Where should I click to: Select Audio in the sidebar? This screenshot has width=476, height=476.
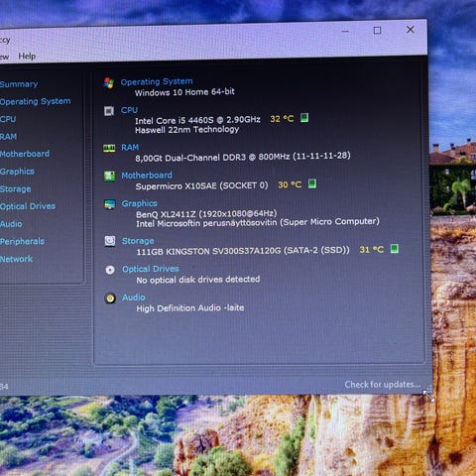point(11,224)
